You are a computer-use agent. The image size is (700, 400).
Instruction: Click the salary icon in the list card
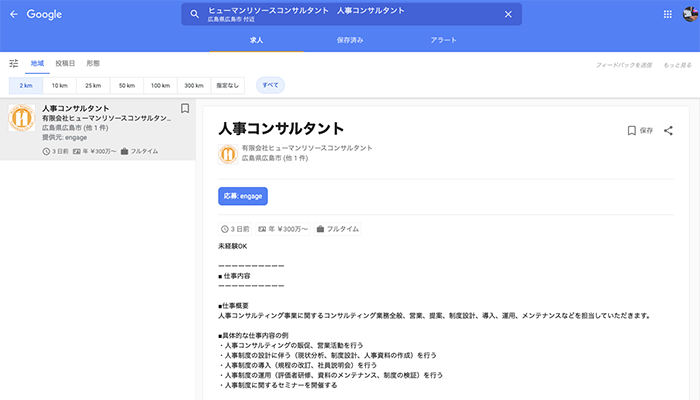click(77, 151)
